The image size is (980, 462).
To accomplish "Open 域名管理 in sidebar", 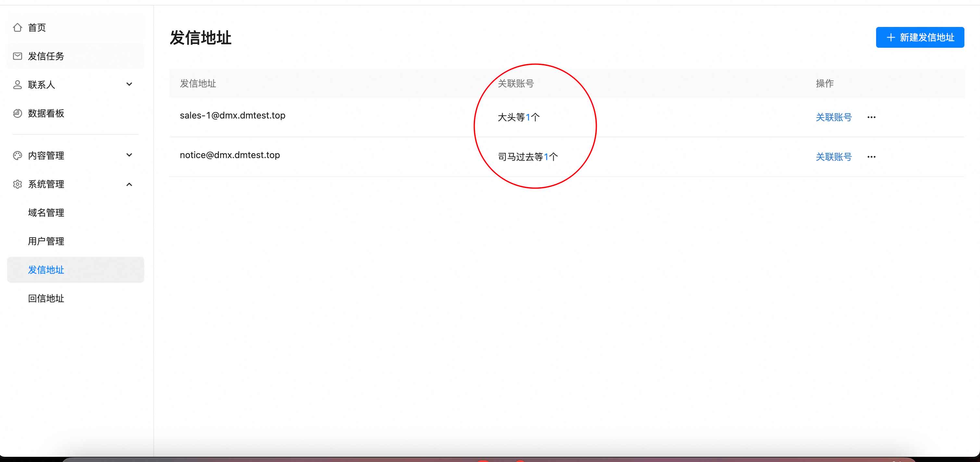I will tap(46, 213).
